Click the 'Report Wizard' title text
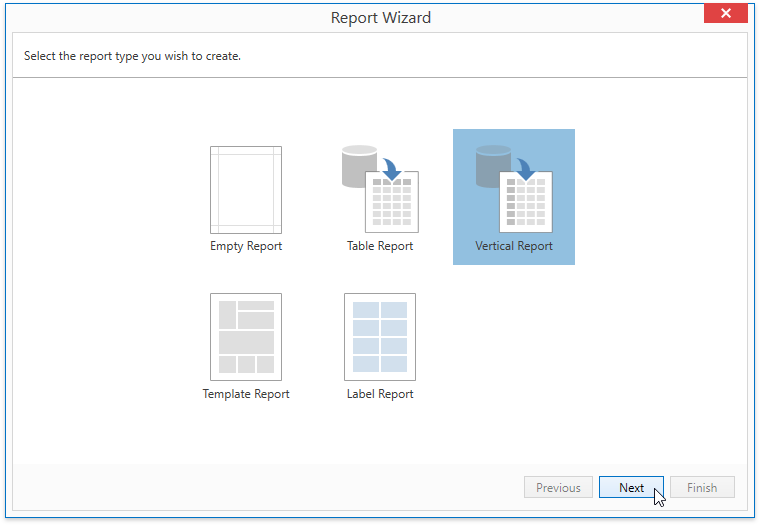 [380, 18]
